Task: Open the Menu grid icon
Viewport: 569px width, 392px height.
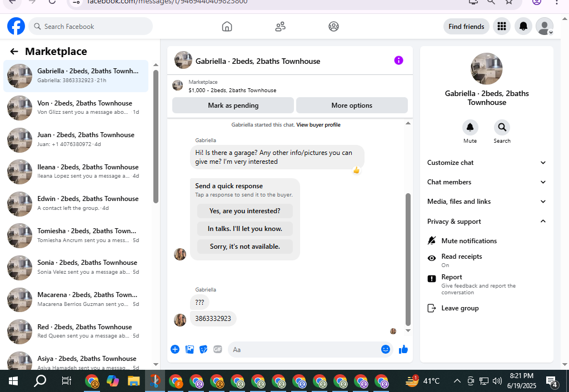Action: [502, 26]
